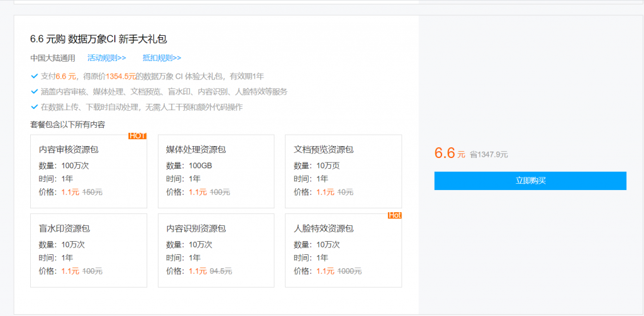Click 数量: 100万次 in 内容审核资源包
This screenshot has height=316, width=644.
click(x=64, y=166)
